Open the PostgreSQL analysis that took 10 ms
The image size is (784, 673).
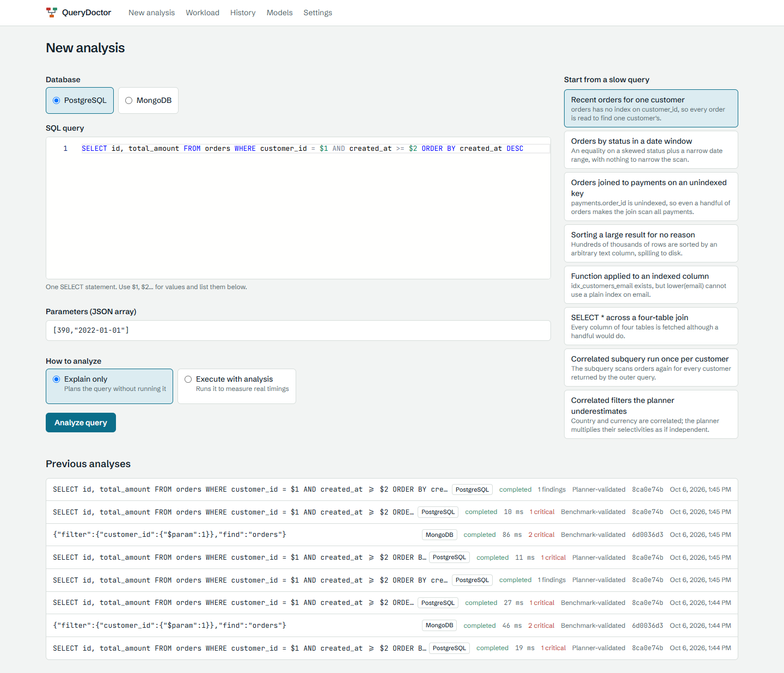coord(392,512)
